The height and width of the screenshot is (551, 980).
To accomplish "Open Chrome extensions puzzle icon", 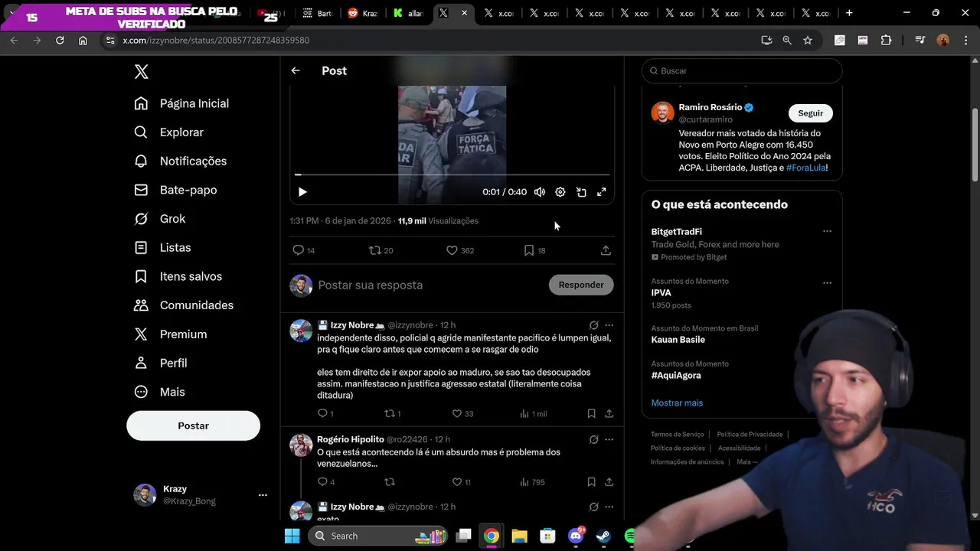I will (887, 40).
